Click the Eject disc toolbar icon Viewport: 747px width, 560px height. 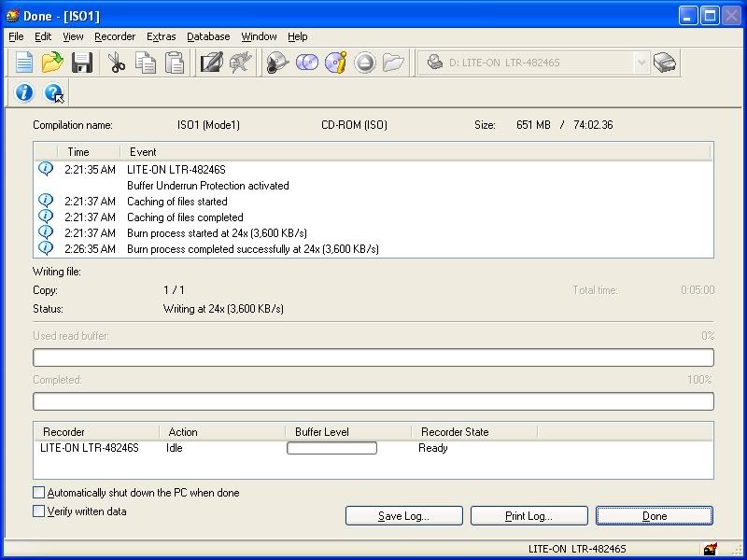point(364,63)
